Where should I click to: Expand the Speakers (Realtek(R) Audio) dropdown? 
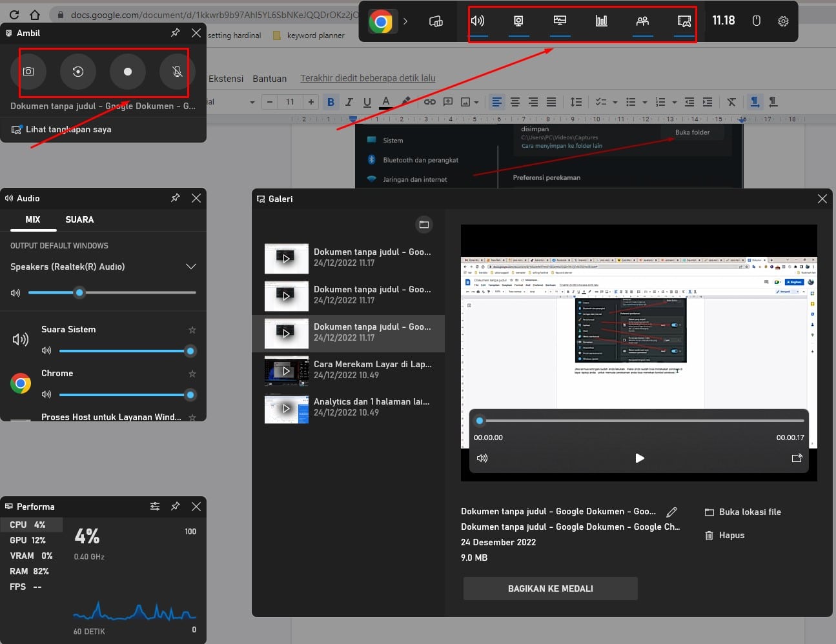point(191,267)
